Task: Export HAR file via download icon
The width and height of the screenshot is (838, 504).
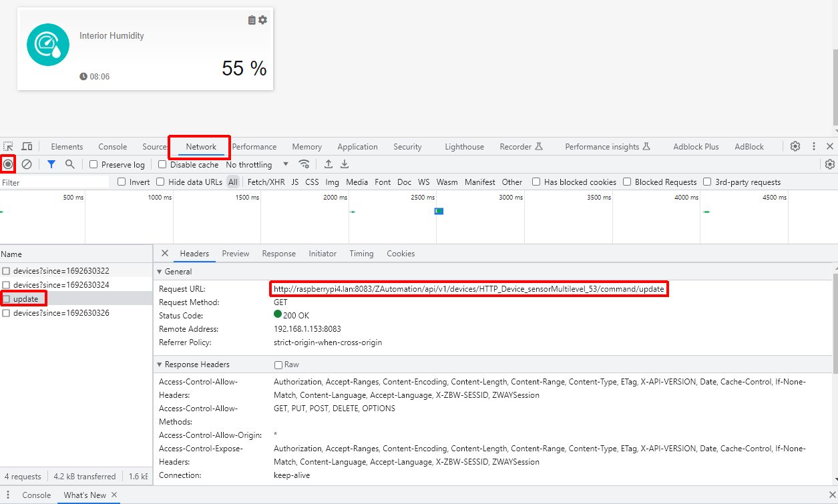Action: (344, 164)
